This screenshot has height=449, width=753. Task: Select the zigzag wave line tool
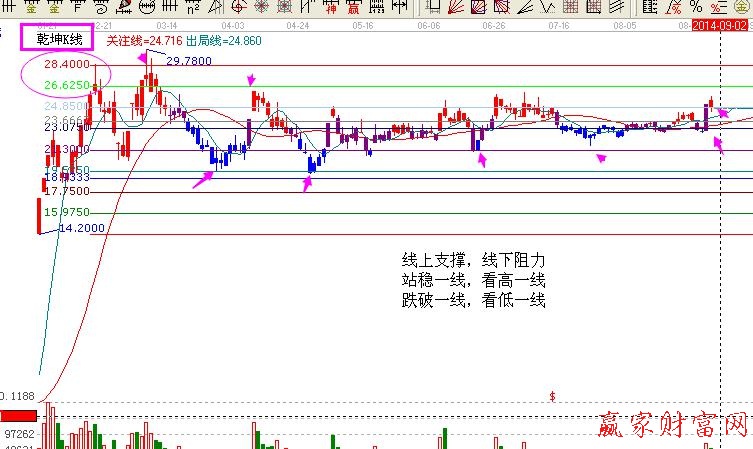(548, 7)
